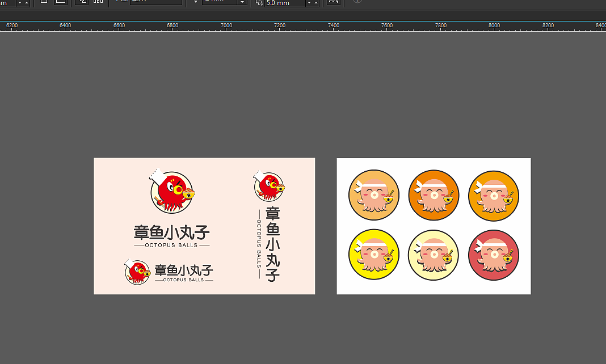The image size is (606, 364).
Task: Click the 7200 mark on the ruler
Action: click(280, 26)
